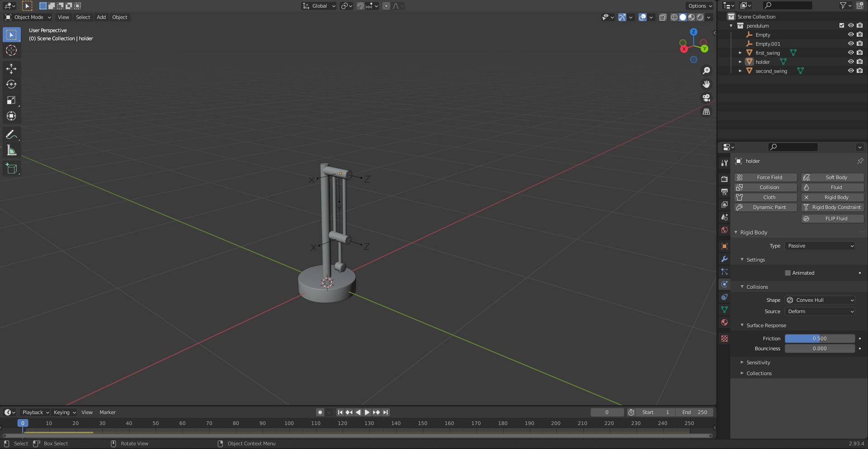Activate the Select Box tool

pos(11,34)
